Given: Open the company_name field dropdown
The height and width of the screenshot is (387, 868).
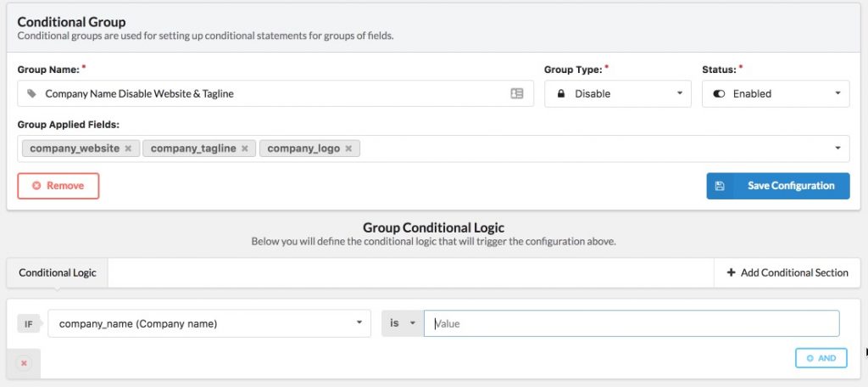Looking at the screenshot, I should (x=209, y=323).
